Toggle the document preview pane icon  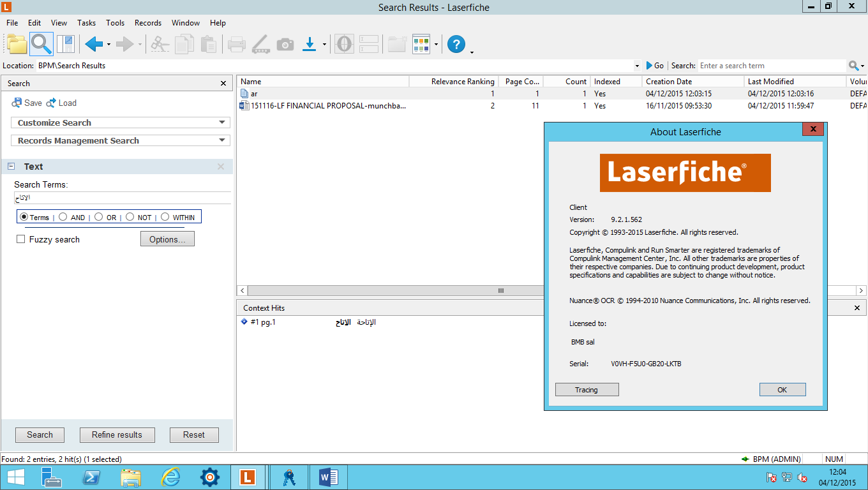[66, 44]
